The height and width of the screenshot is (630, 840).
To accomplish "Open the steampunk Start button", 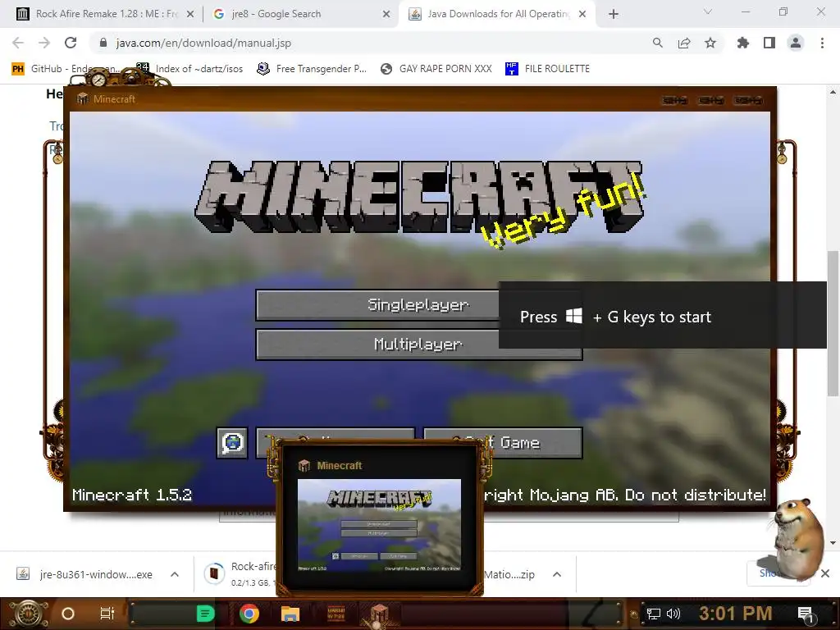I will click(27, 614).
